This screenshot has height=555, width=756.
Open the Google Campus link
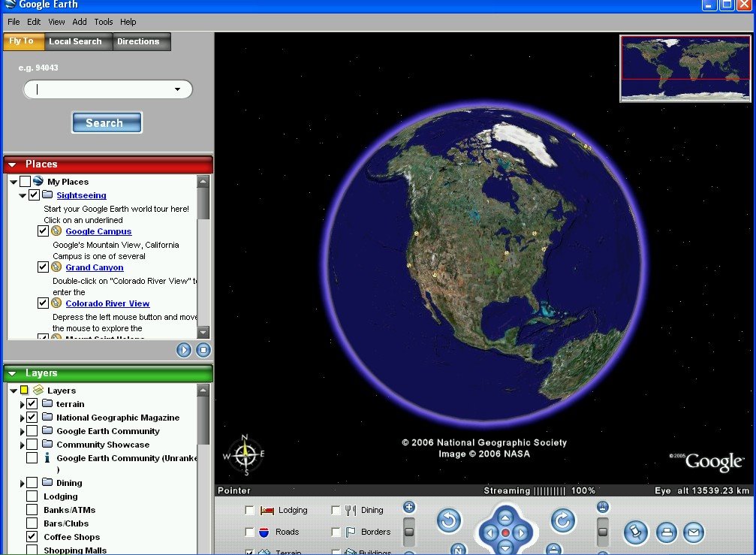(98, 231)
